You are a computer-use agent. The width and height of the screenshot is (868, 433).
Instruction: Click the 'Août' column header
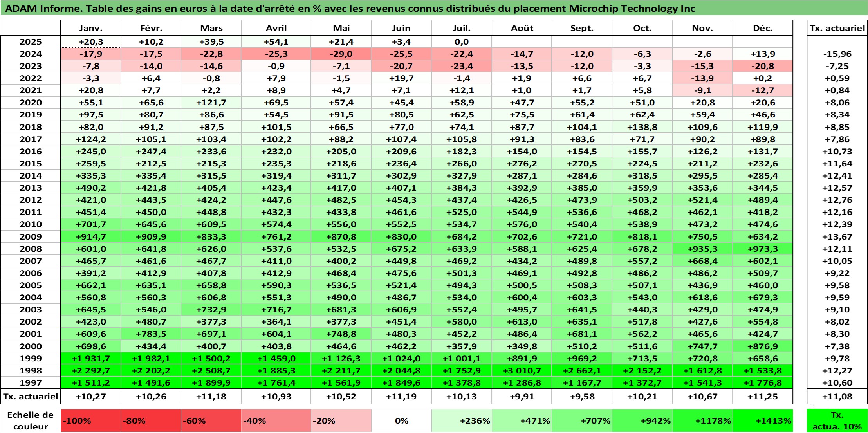(x=522, y=28)
